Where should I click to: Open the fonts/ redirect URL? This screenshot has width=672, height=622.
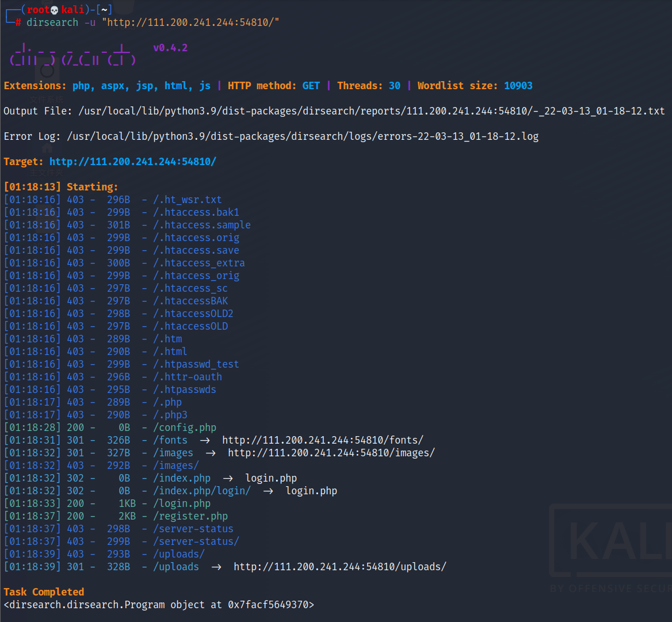[323, 440]
